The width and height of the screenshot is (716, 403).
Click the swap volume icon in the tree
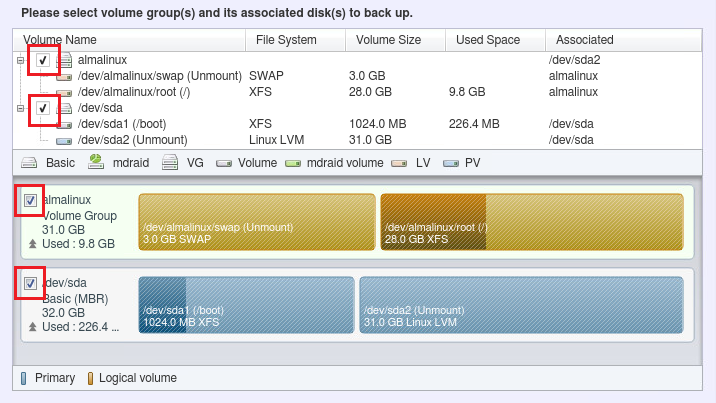click(66, 76)
